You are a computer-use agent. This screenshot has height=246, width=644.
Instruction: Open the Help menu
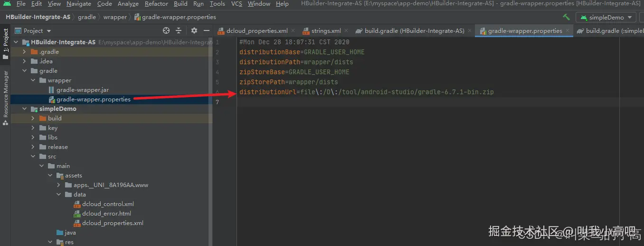282,4
